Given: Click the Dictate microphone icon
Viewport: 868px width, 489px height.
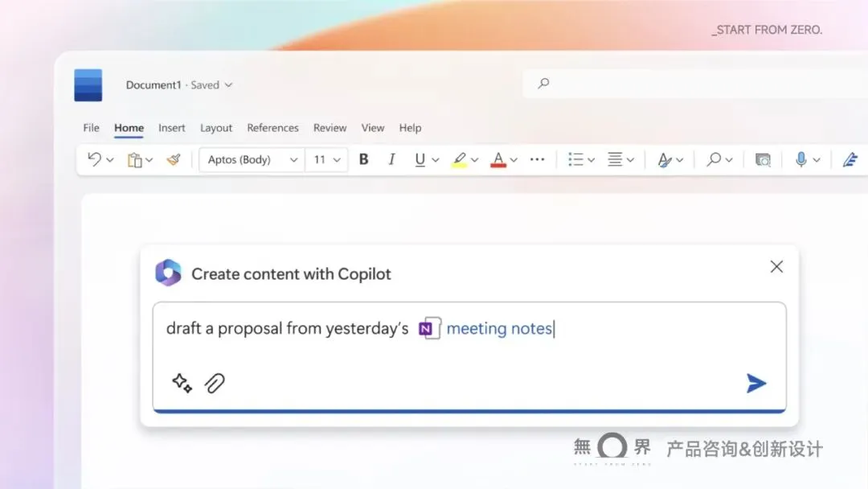Looking at the screenshot, I should (x=801, y=159).
